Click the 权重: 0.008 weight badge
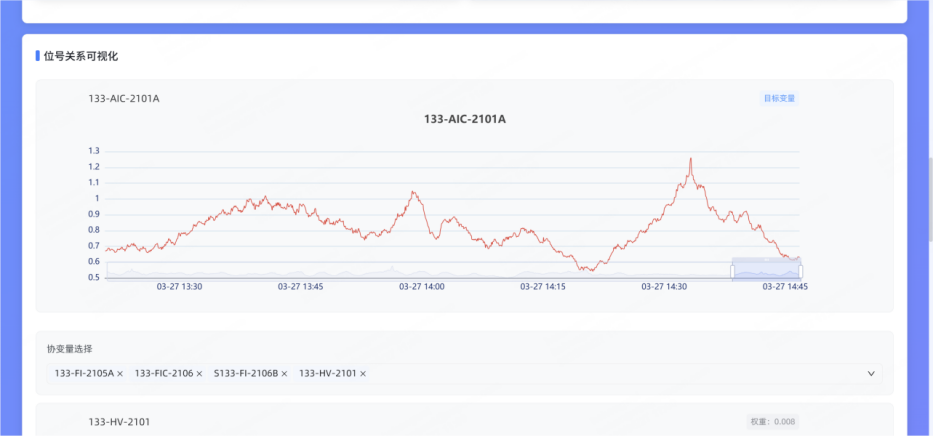933x436 pixels. [772, 422]
